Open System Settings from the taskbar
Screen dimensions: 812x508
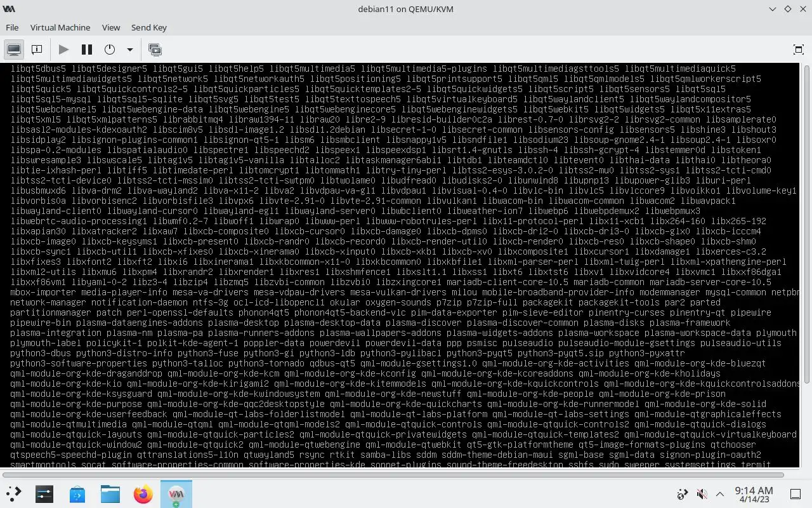pyautogui.click(x=44, y=493)
